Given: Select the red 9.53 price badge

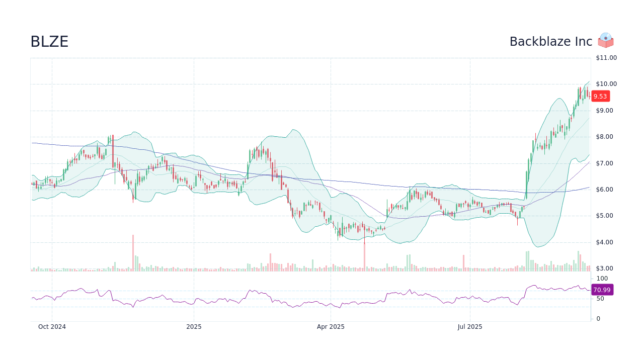Looking at the screenshot, I should (600, 96).
